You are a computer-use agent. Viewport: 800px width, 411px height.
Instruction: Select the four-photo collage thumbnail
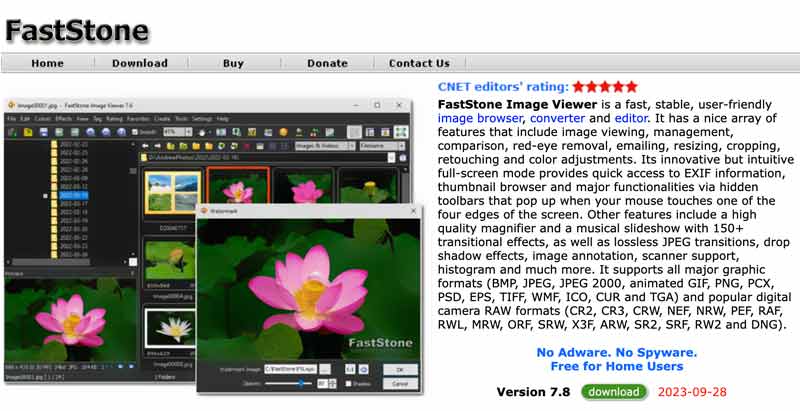[172, 191]
